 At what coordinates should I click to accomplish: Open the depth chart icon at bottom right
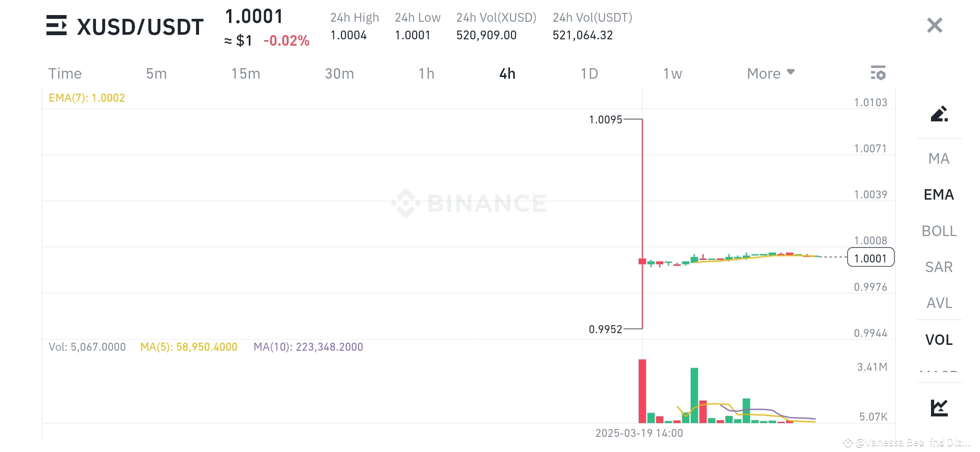(x=939, y=407)
